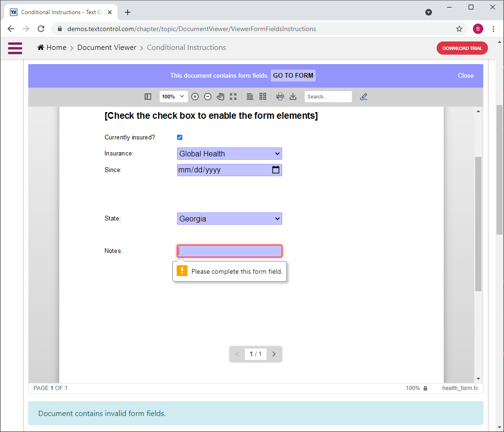
Task: Open the signature pen tool
Action: point(364,97)
